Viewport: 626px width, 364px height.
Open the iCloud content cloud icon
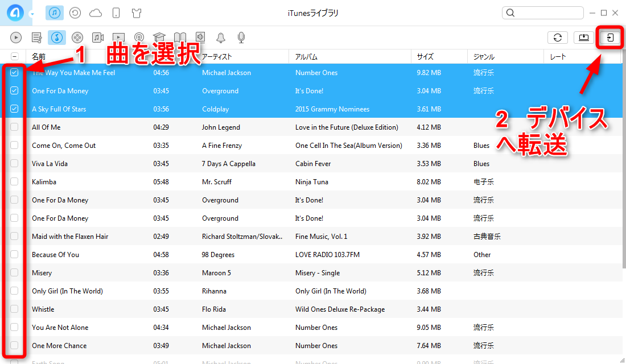[96, 13]
